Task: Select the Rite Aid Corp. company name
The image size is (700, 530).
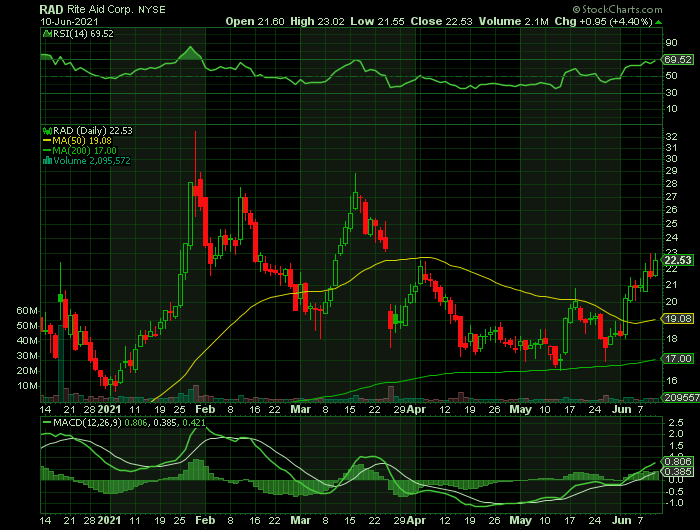Action: tap(100, 9)
